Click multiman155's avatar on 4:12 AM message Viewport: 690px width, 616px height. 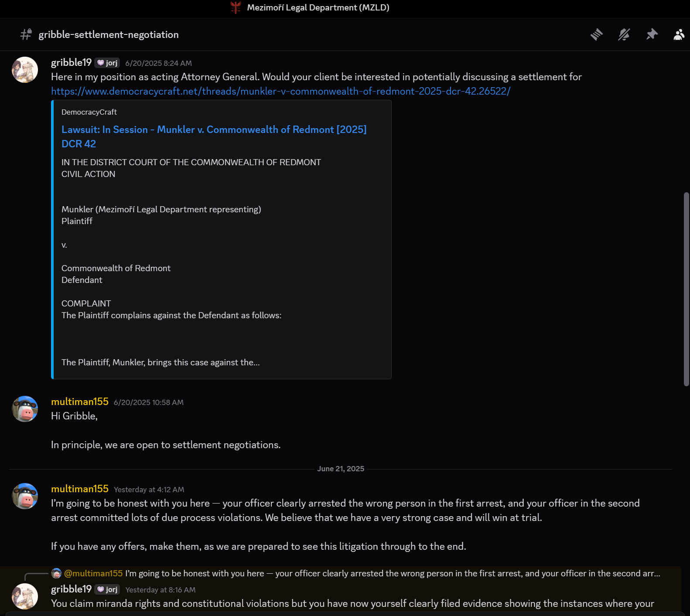pos(25,496)
